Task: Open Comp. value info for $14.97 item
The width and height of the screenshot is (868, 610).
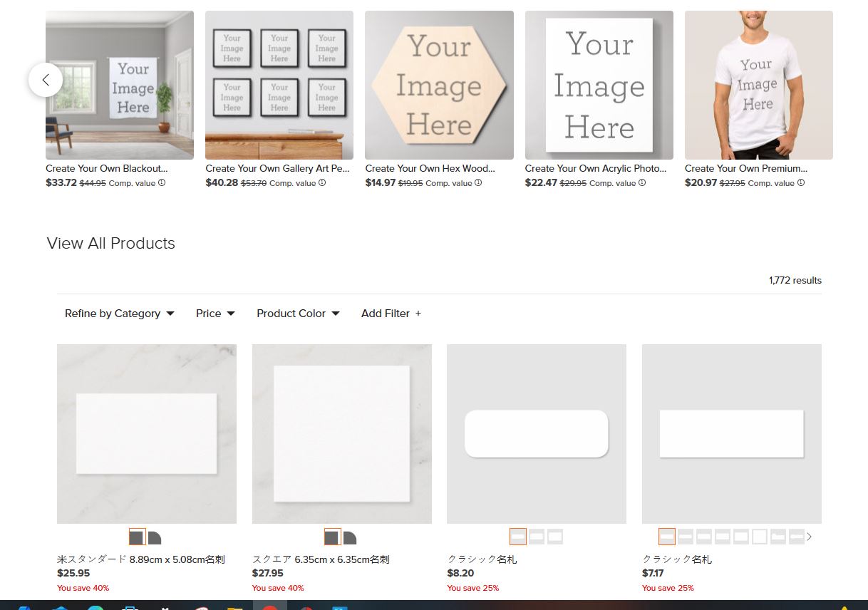Action: click(x=478, y=183)
